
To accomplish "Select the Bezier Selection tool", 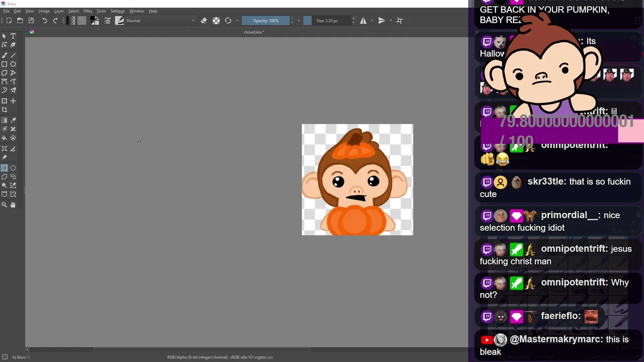I will point(5,194).
